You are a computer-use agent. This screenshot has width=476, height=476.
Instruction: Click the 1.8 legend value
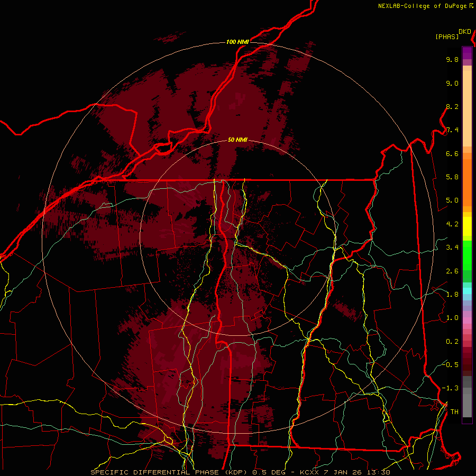pyautogui.click(x=452, y=295)
